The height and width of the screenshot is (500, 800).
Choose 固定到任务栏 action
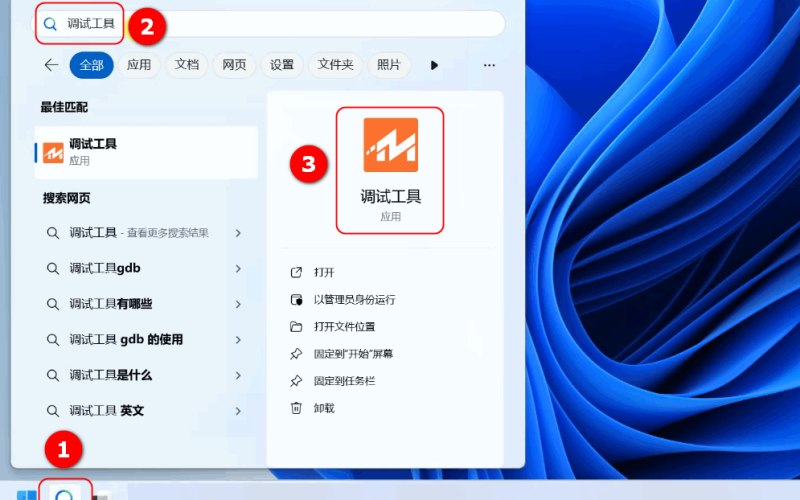(x=344, y=381)
